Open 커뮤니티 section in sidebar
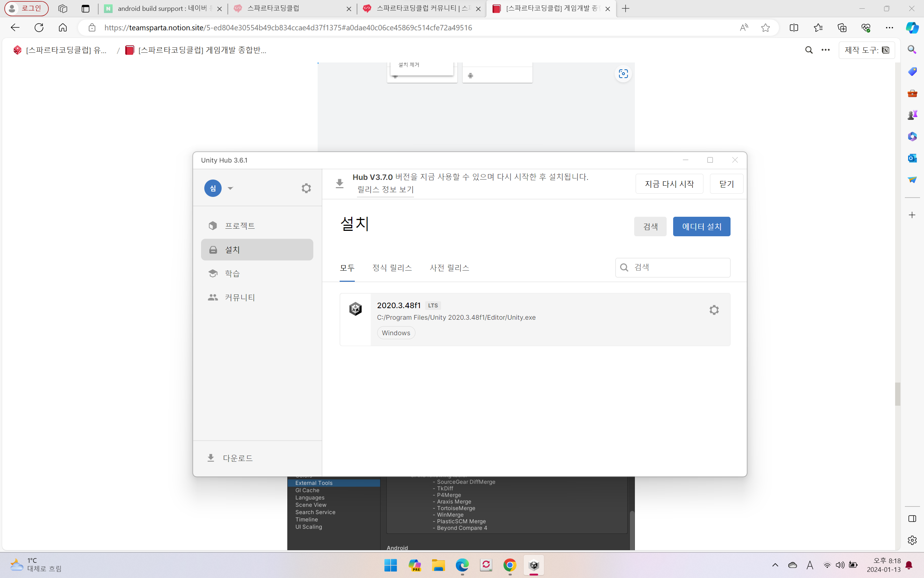Viewport: 924px width, 578px height. [x=257, y=297]
